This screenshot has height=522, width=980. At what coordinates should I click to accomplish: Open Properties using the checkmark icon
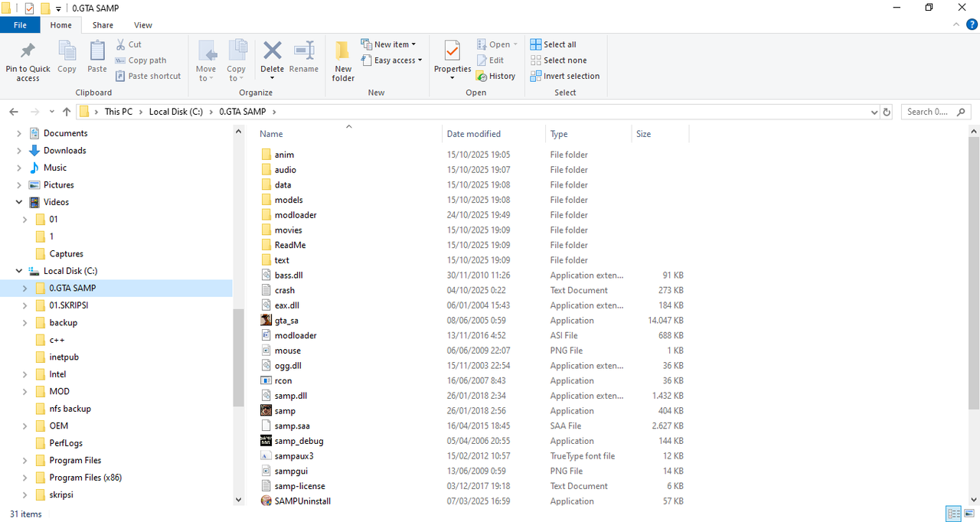coord(452,51)
